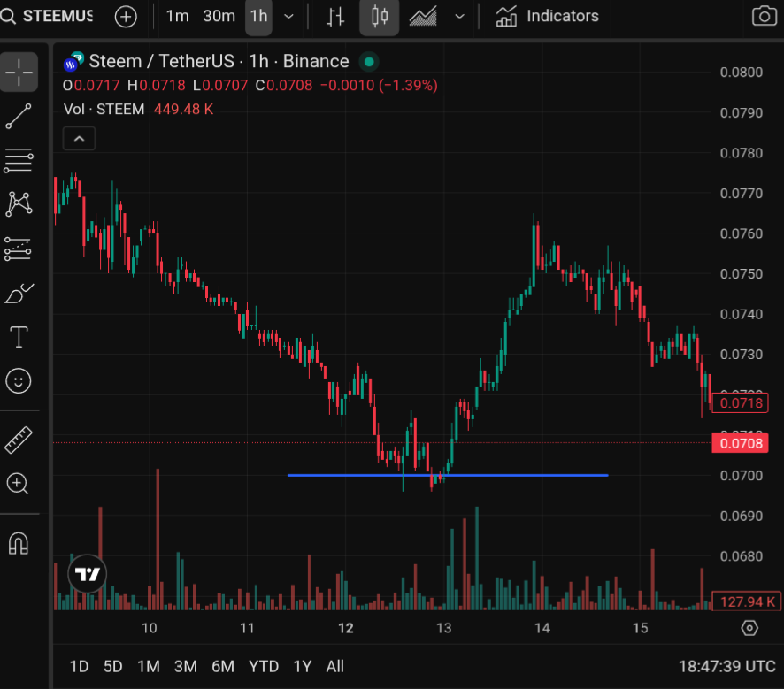Click the TradingView logo badge

[x=87, y=574]
